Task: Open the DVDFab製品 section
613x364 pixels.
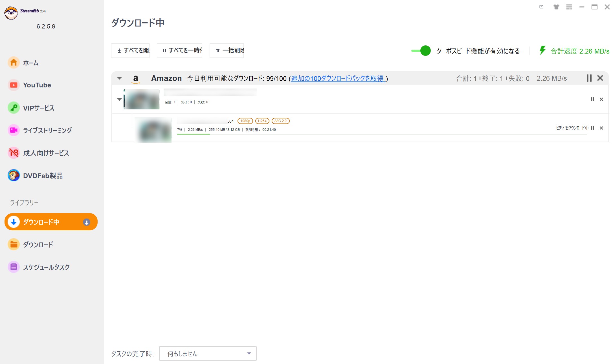Action: point(43,176)
